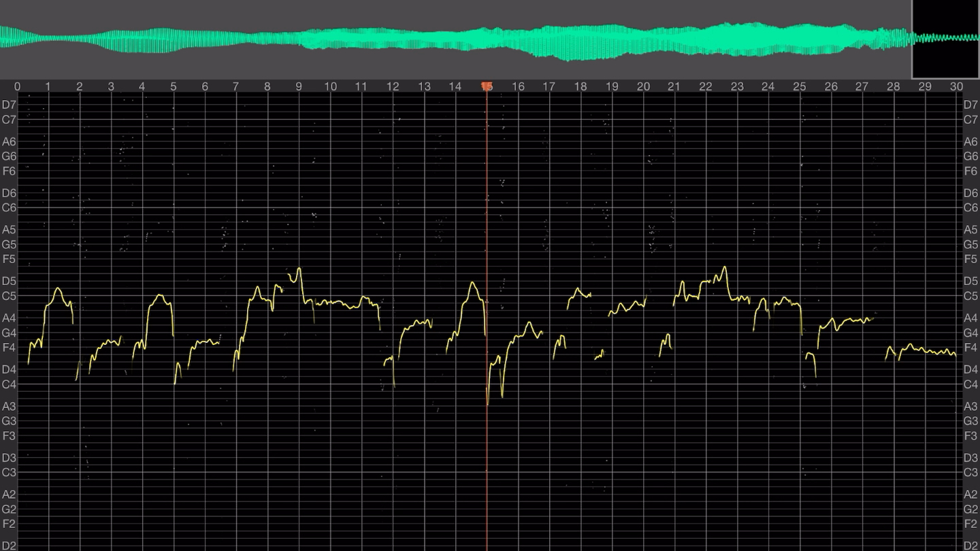Click the C3 pitch label on right axis
Image resolution: width=980 pixels, height=551 pixels.
[970, 472]
